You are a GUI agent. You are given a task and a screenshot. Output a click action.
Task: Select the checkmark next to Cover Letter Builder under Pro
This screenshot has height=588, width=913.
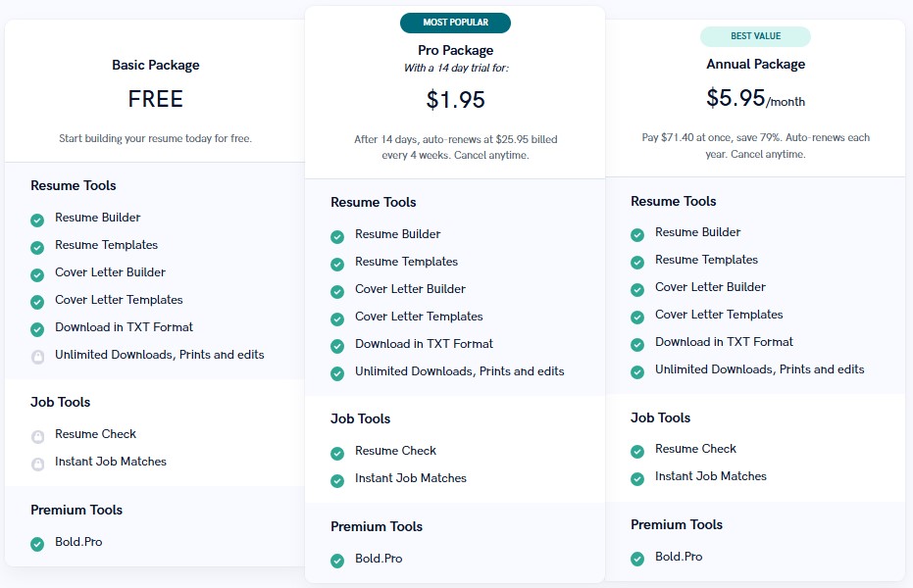pyautogui.click(x=337, y=289)
